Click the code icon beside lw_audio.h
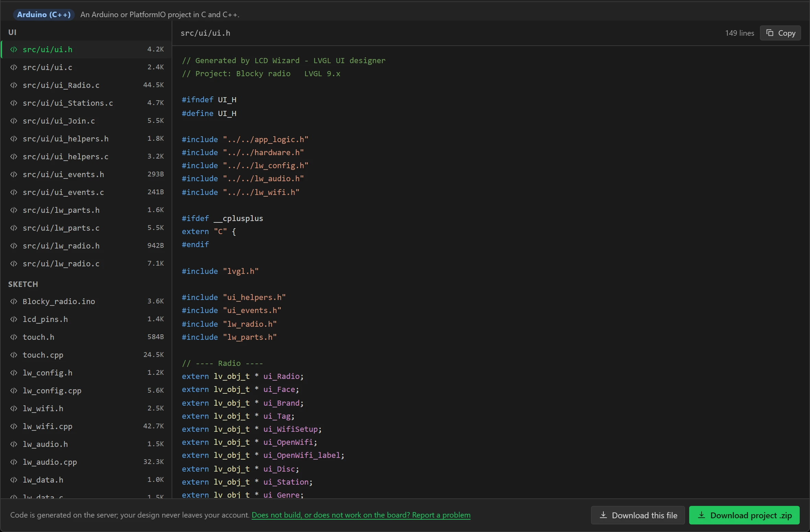Image resolution: width=810 pixels, height=532 pixels. (14, 444)
